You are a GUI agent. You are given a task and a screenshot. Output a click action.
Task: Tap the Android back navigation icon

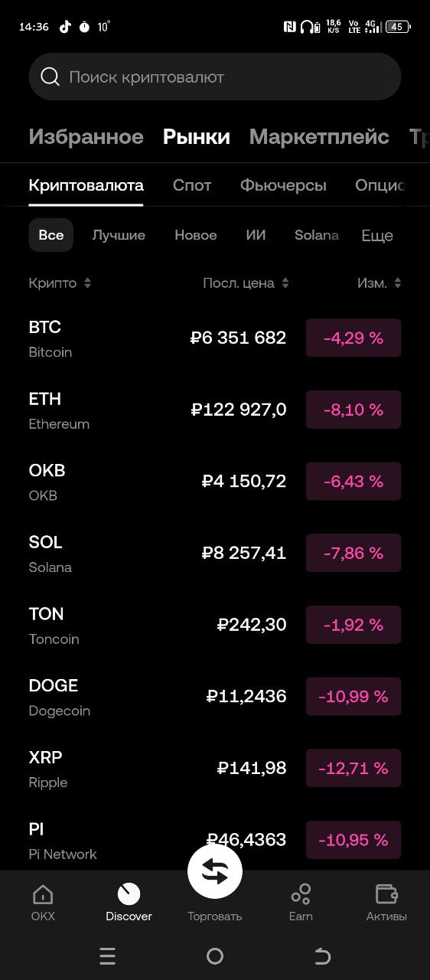pyautogui.click(x=322, y=955)
